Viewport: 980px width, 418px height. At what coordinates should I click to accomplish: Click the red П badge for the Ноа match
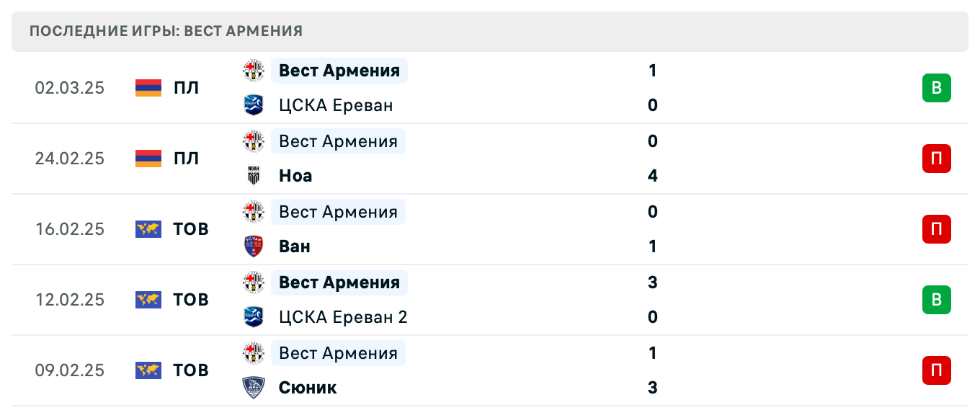(936, 159)
